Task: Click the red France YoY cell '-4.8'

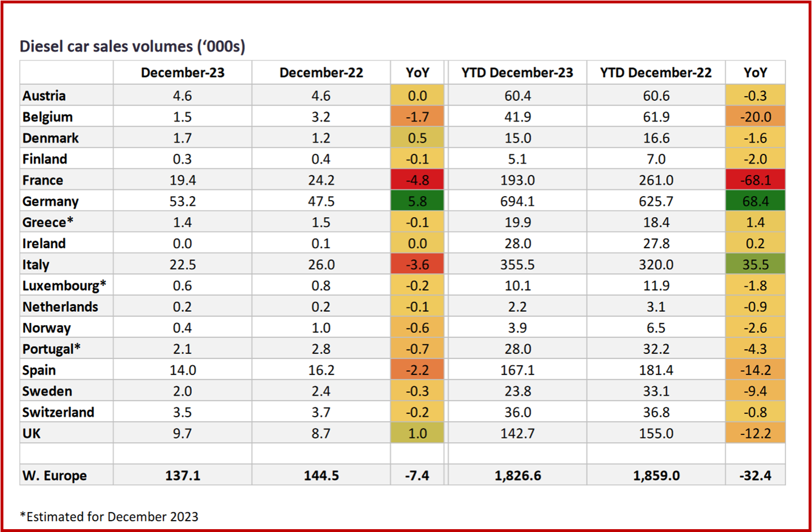Action: (x=418, y=180)
